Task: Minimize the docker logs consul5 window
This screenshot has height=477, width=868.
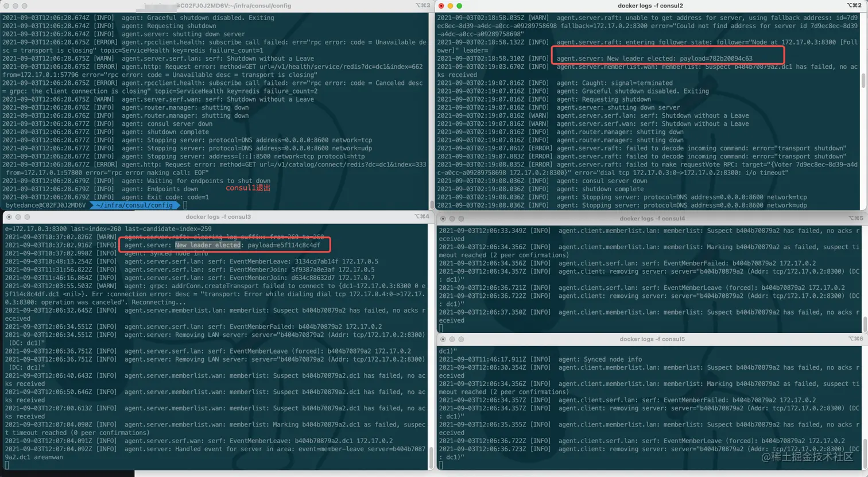Action: pyautogui.click(x=452, y=339)
